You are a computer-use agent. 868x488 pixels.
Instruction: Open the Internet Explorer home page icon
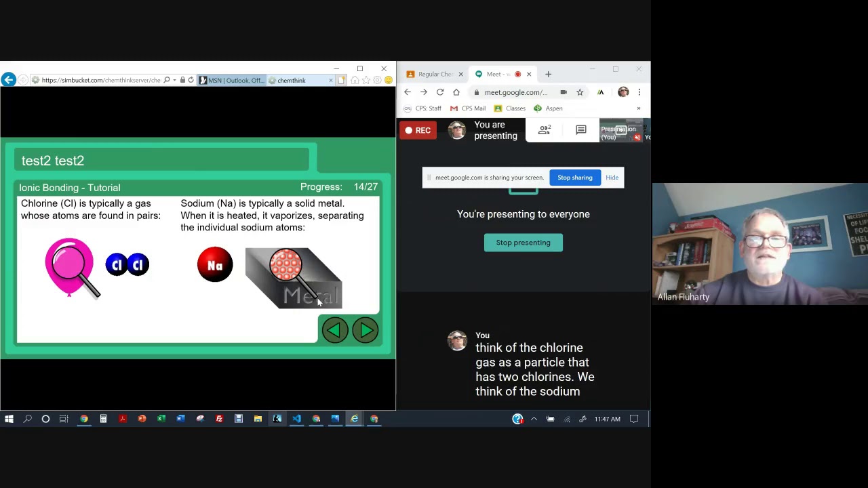[x=355, y=80]
